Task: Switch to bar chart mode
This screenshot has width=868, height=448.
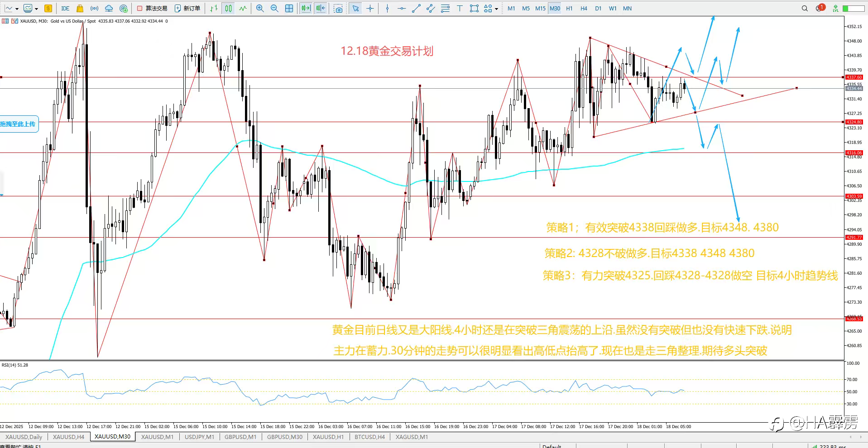Action: click(214, 8)
